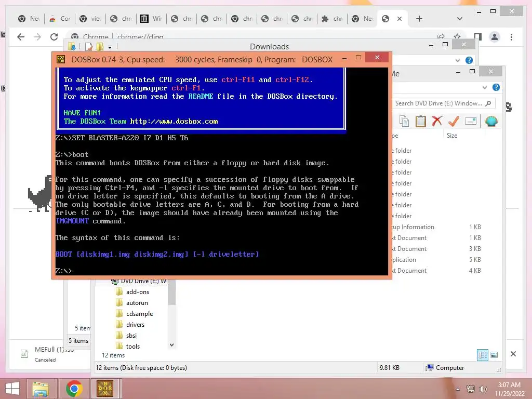Viewport: 532px width, 399px height.
Task: Share this page from Chrome address bar
Action: click(441, 37)
